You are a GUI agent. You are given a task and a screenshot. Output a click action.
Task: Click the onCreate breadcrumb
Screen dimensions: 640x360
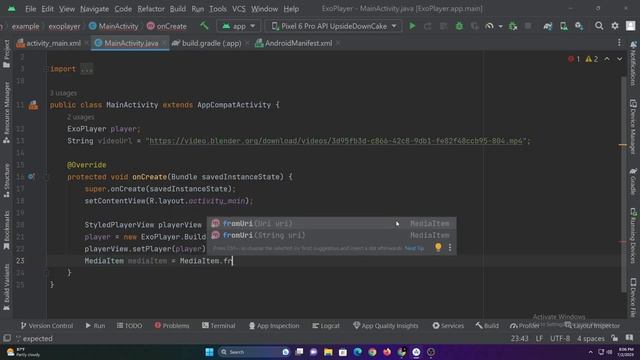pyautogui.click(x=167, y=26)
